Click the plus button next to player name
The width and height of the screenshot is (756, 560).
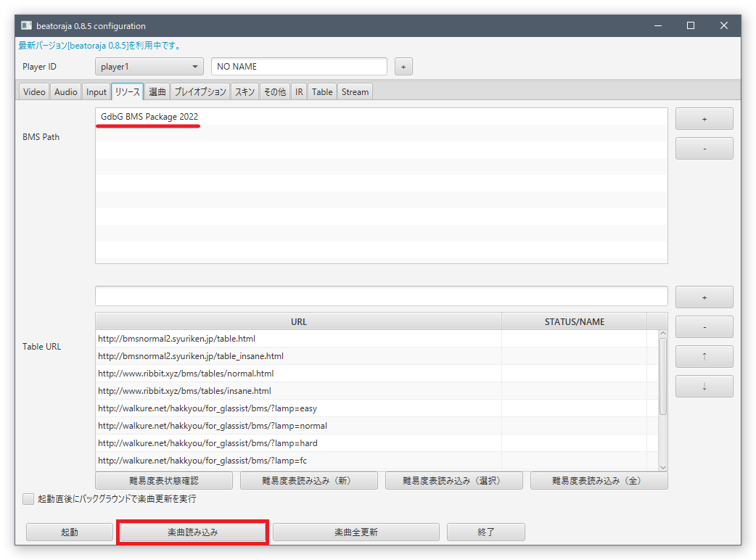(403, 67)
